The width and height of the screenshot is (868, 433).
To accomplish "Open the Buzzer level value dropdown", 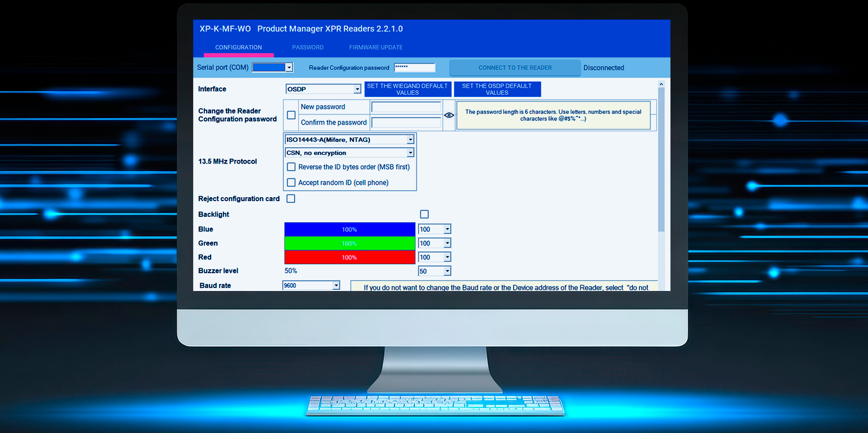I will pos(447,271).
